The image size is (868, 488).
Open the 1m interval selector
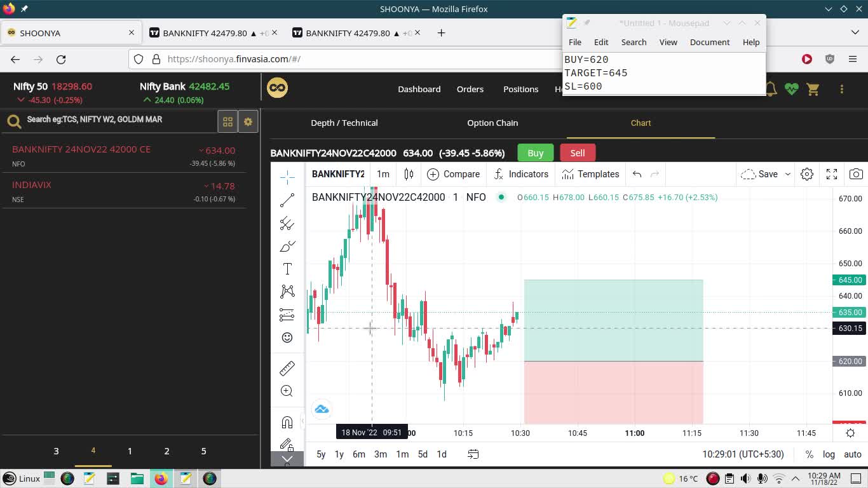(x=383, y=174)
